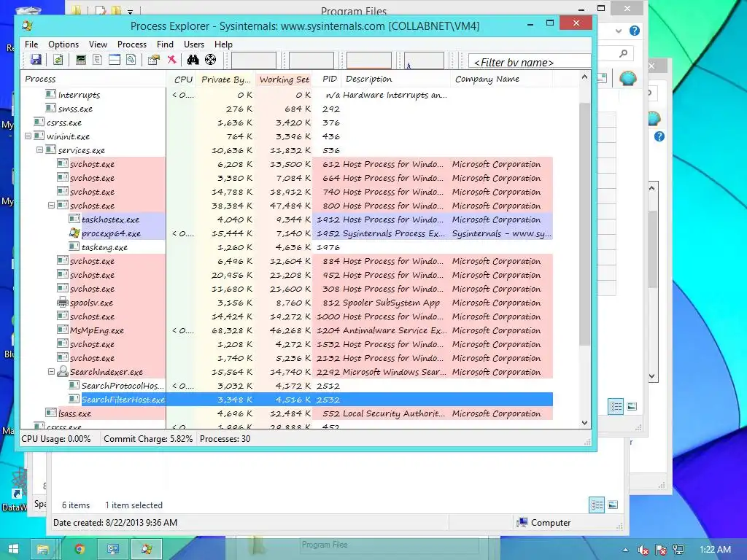Sort by the CPU column header
747x560 pixels.
click(x=181, y=79)
